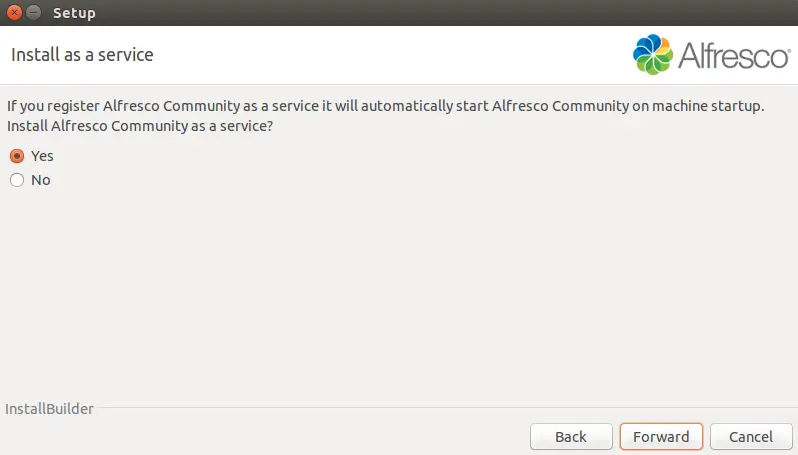This screenshot has width=798, height=455.
Task: Click the automatic startup description sentence
Action: click(x=385, y=106)
